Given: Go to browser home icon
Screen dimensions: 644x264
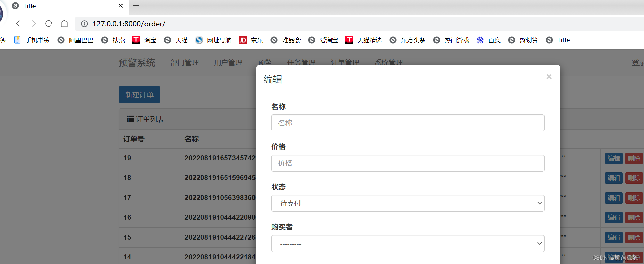Looking at the screenshot, I should tap(64, 24).
